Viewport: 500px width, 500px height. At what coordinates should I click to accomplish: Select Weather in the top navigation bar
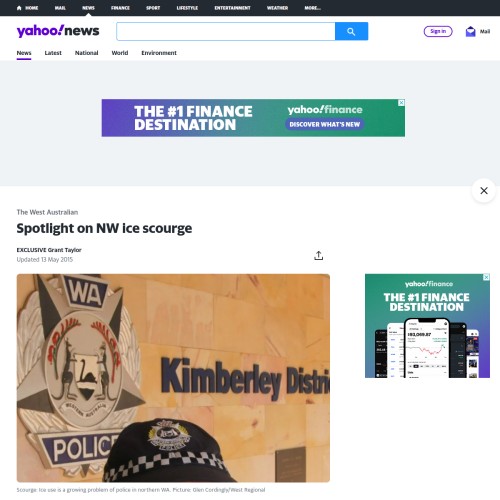[277, 8]
